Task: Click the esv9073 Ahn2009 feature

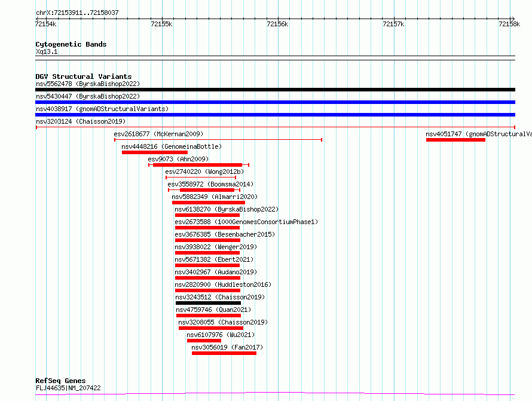Action: coord(199,165)
